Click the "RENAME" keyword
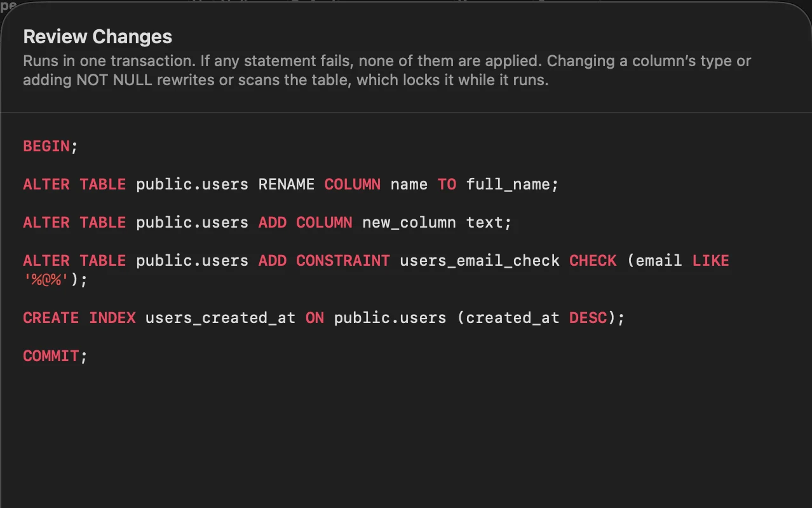 286,184
